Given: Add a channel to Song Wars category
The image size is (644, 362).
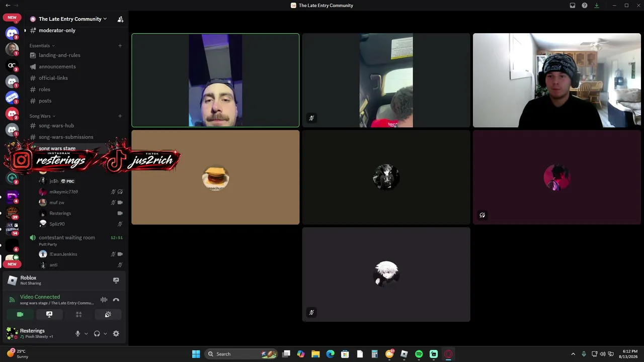Looking at the screenshot, I should (x=120, y=116).
